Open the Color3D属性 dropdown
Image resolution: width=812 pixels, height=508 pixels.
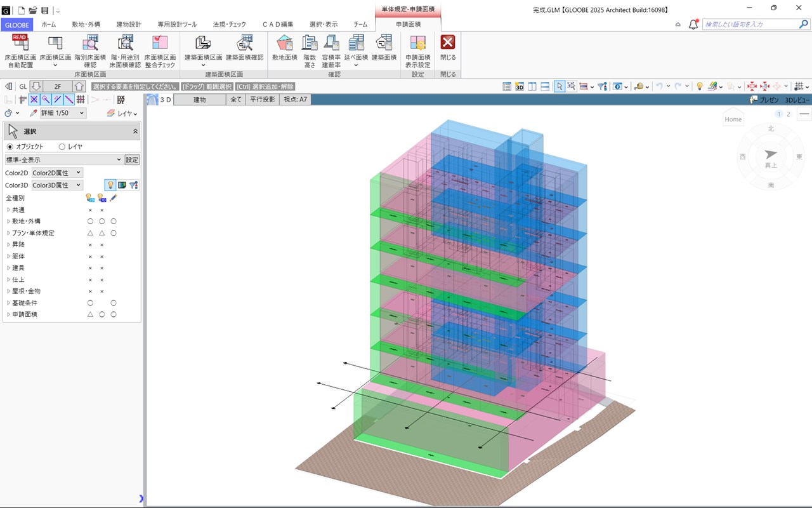tap(57, 185)
